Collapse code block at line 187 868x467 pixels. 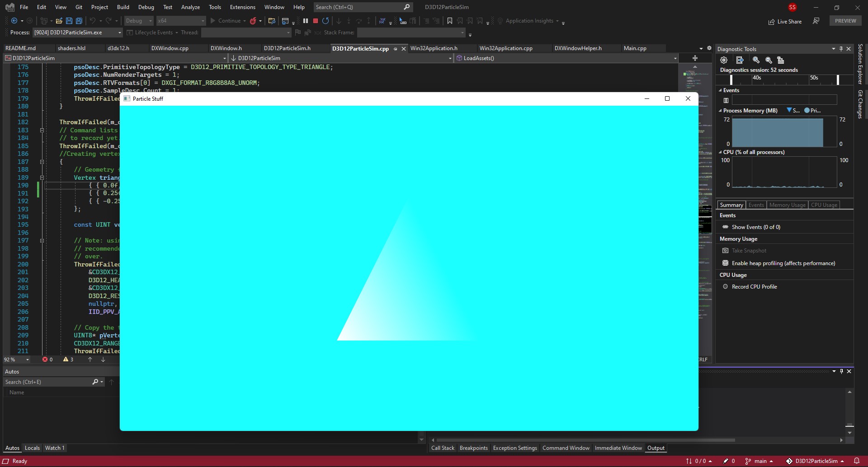click(x=42, y=162)
